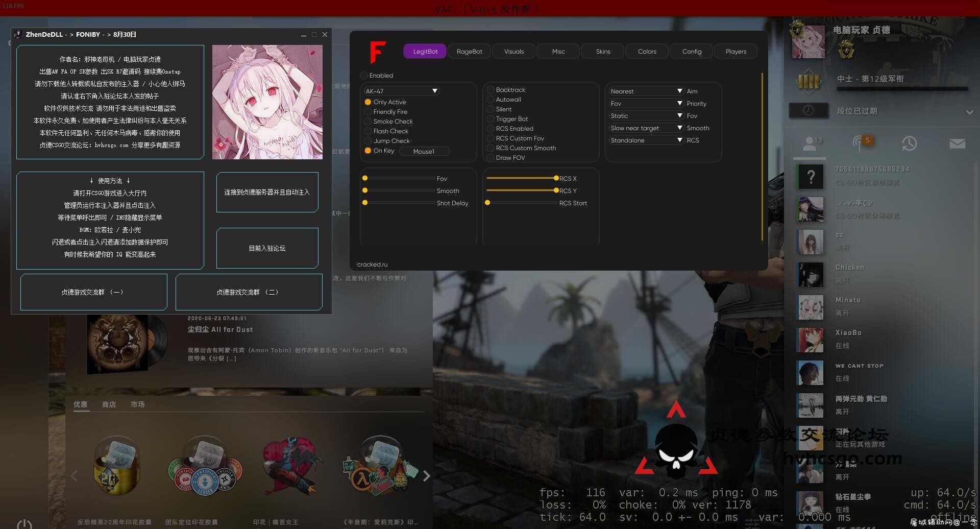Toggle RCS Custom Fov
Screen dimensions: 980x529
tap(490, 138)
